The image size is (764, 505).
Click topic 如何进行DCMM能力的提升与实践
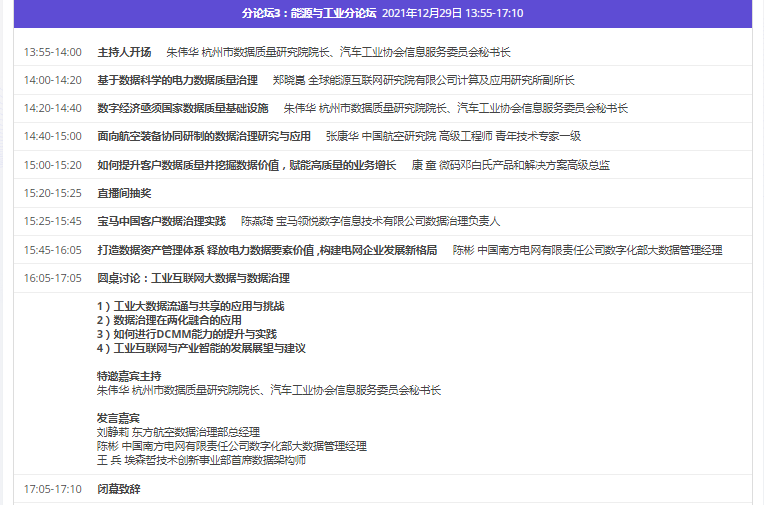pyautogui.click(x=186, y=334)
